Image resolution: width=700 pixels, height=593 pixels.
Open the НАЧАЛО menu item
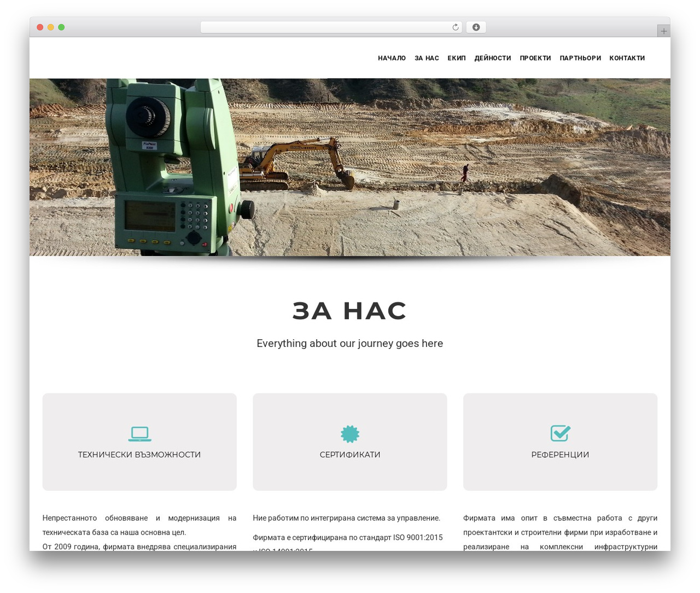(x=392, y=58)
